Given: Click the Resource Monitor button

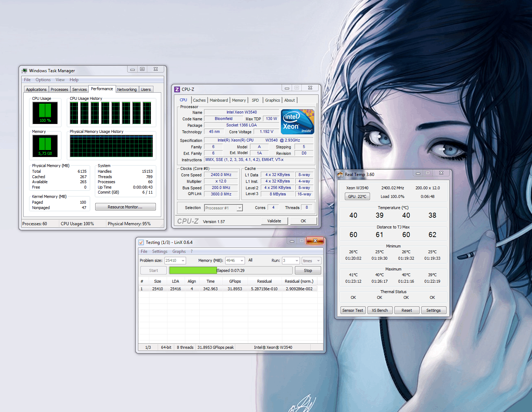Looking at the screenshot, I should click(x=125, y=207).
